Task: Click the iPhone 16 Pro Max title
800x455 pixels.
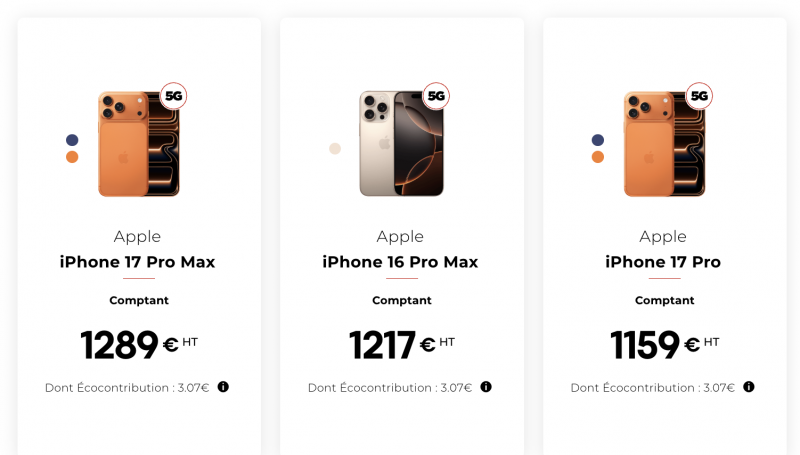Action: pos(400,262)
